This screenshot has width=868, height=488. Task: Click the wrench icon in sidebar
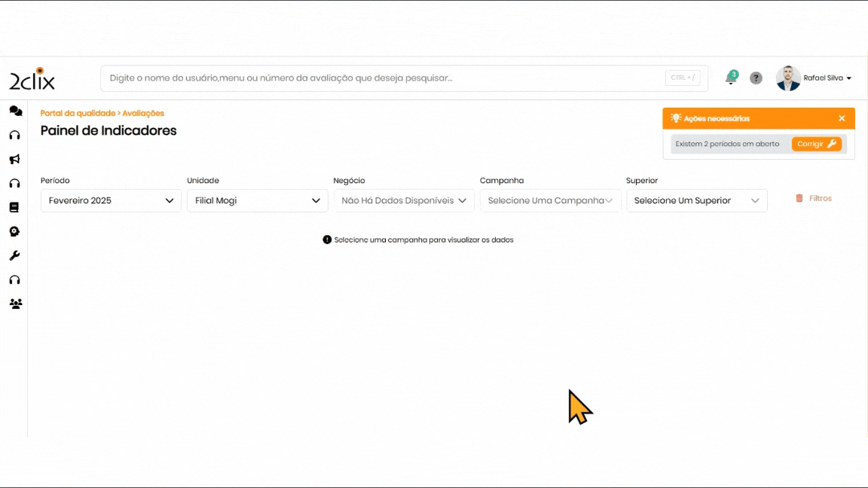point(14,256)
